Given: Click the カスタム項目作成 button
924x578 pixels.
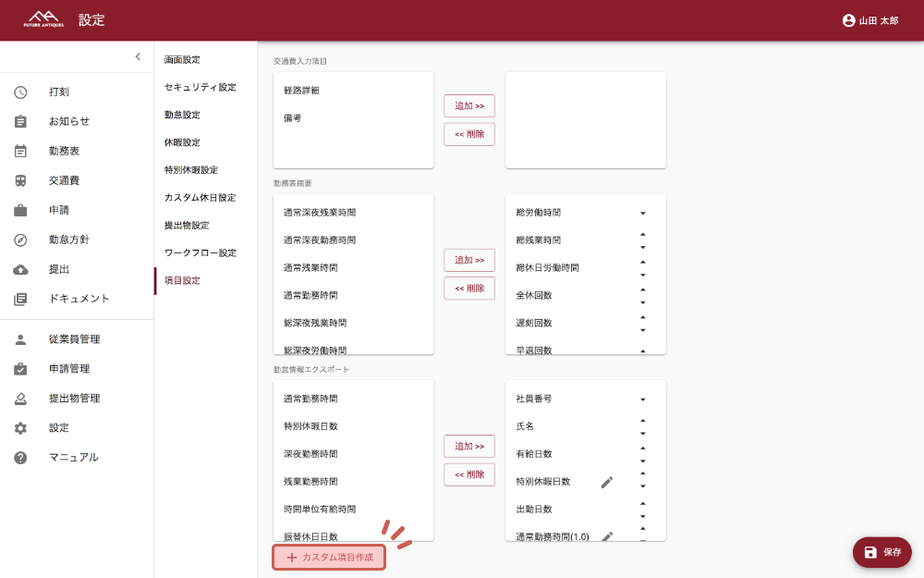Looking at the screenshot, I should [x=329, y=558].
